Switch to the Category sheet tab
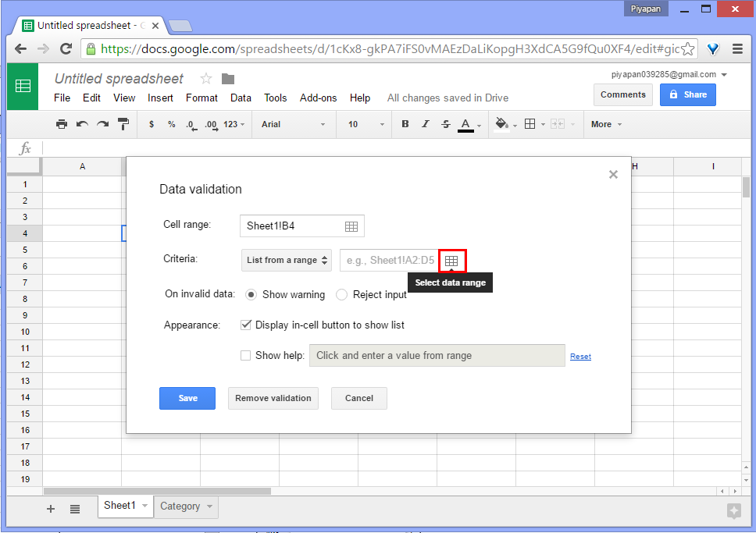This screenshot has width=756, height=533. point(180,506)
